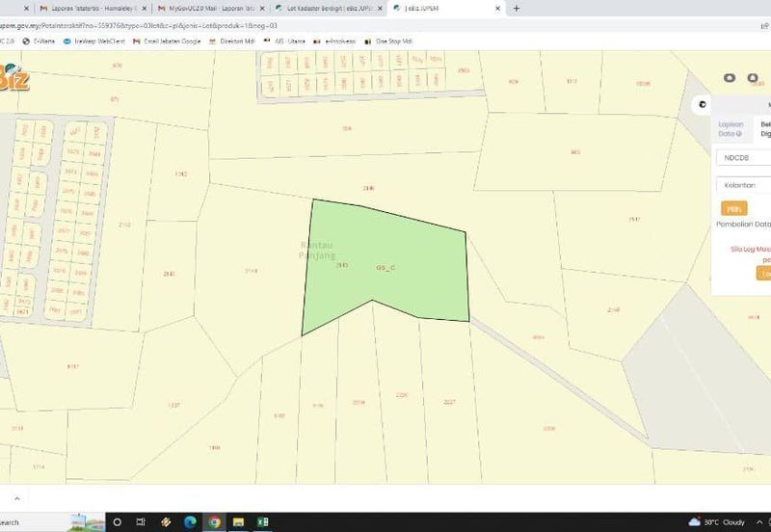Image resolution: width=771 pixels, height=532 pixels.
Task: Switch to Lot Kadaster Berdigit browser tab
Action: 322,8
